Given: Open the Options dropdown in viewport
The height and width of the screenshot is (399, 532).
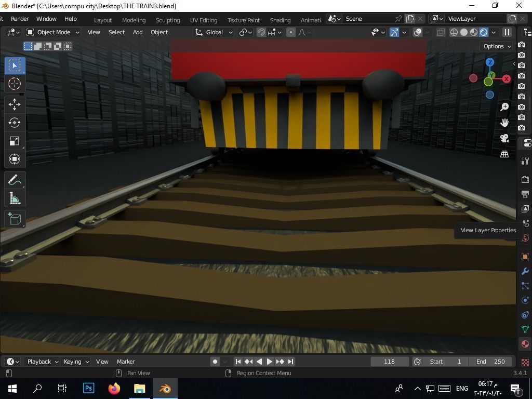Looking at the screenshot, I should coord(496,46).
